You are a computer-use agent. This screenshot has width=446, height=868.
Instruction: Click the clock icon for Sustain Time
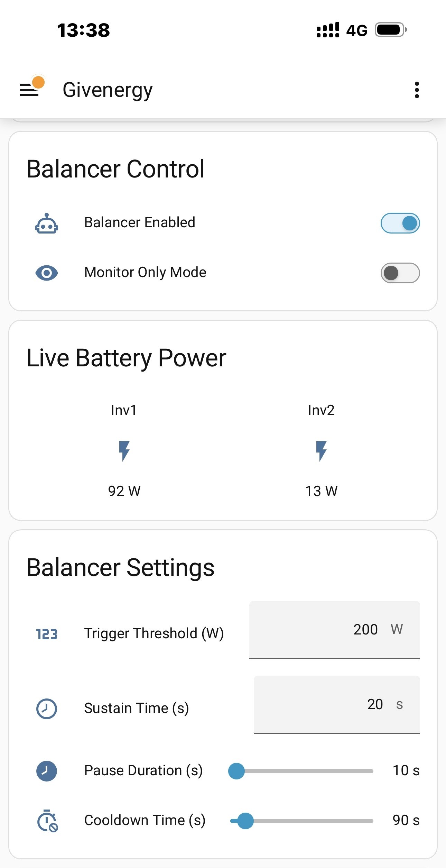click(x=47, y=709)
